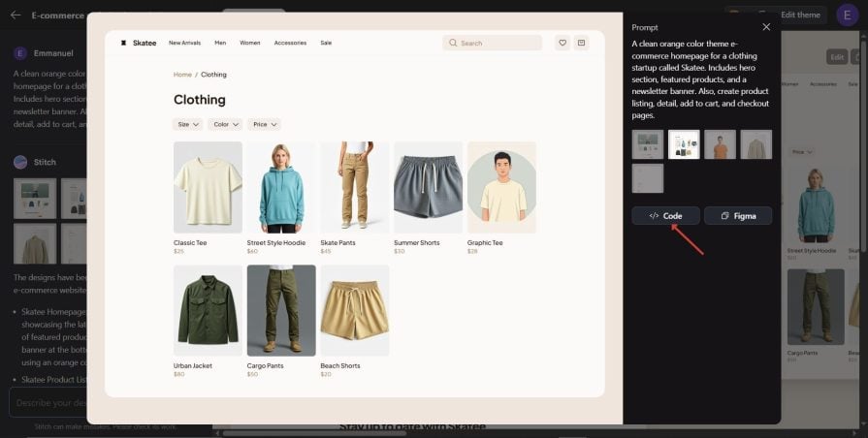Click the Stitch avatar icon in chat

[x=20, y=162]
